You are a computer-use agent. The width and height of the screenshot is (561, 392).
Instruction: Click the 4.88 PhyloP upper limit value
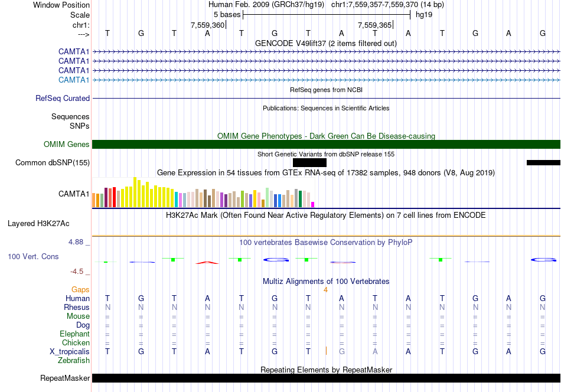tap(76, 242)
